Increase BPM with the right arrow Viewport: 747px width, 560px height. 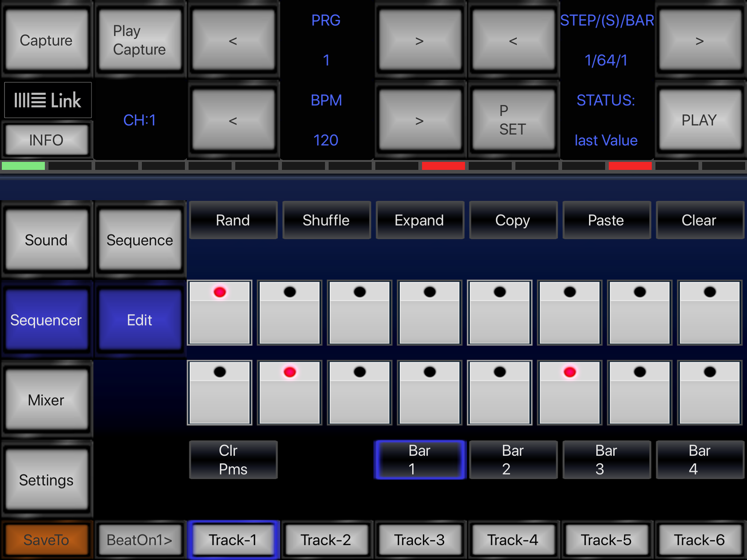click(x=419, y=120)
